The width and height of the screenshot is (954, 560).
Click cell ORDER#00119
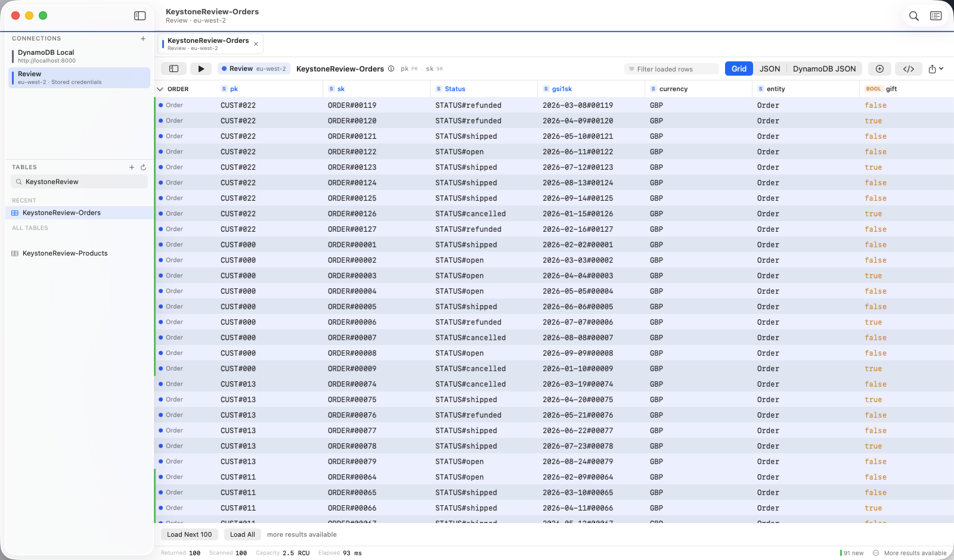click(352, 105)
